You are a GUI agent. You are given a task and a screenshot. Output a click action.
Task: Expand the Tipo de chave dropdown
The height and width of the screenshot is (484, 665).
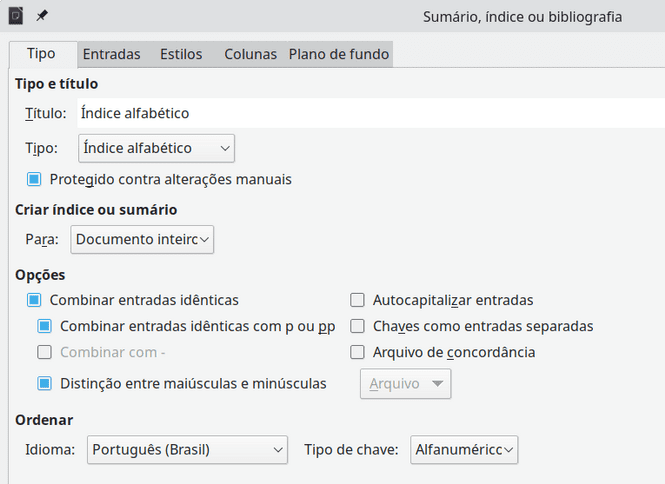465,450
